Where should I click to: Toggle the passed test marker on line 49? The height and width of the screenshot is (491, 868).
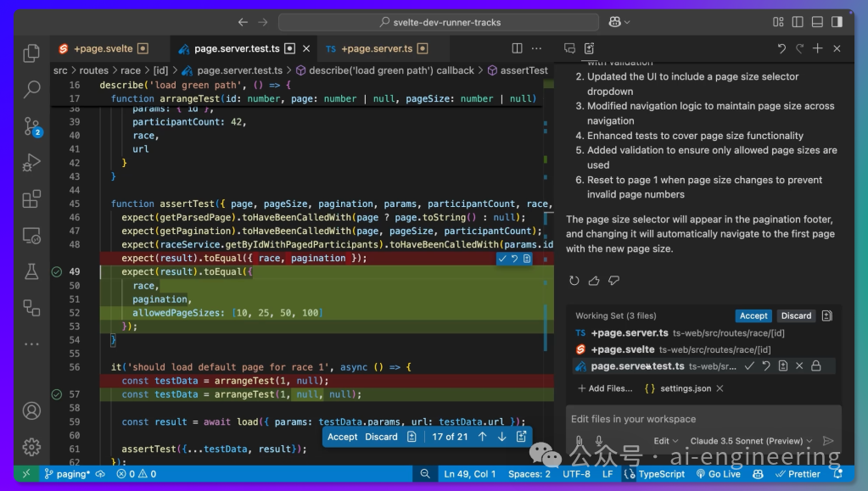(x=57, y=272)
